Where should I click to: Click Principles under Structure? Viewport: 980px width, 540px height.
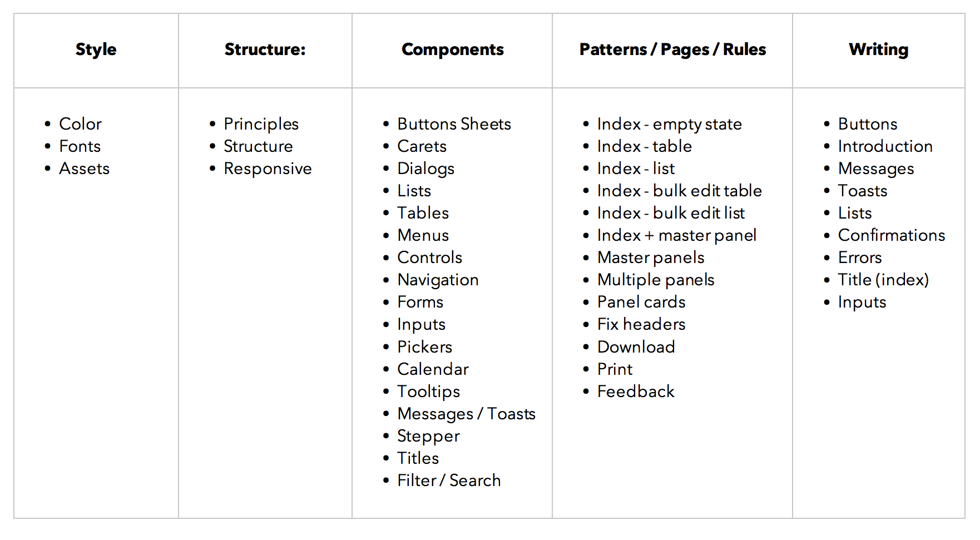tap(261, 124)
